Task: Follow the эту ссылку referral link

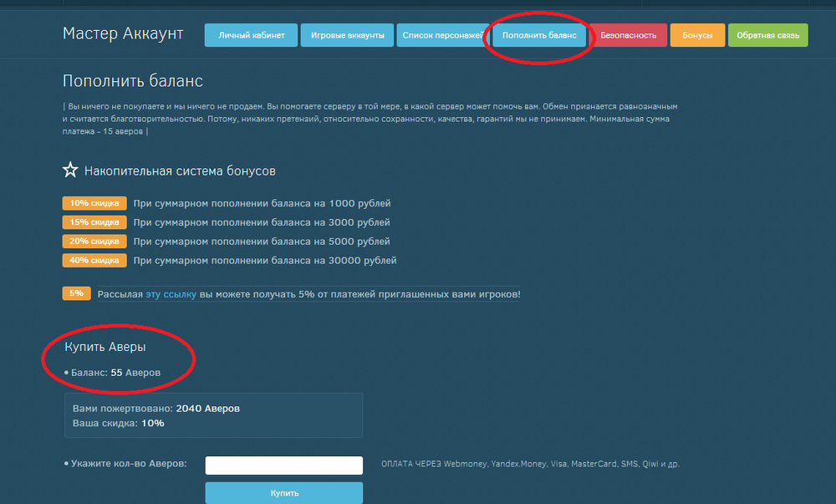Action: 171,294
